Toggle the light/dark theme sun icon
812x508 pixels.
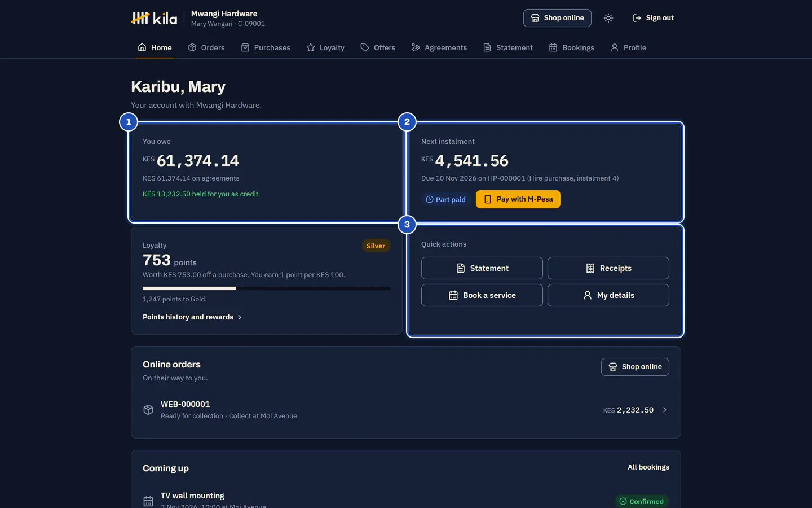608,18
